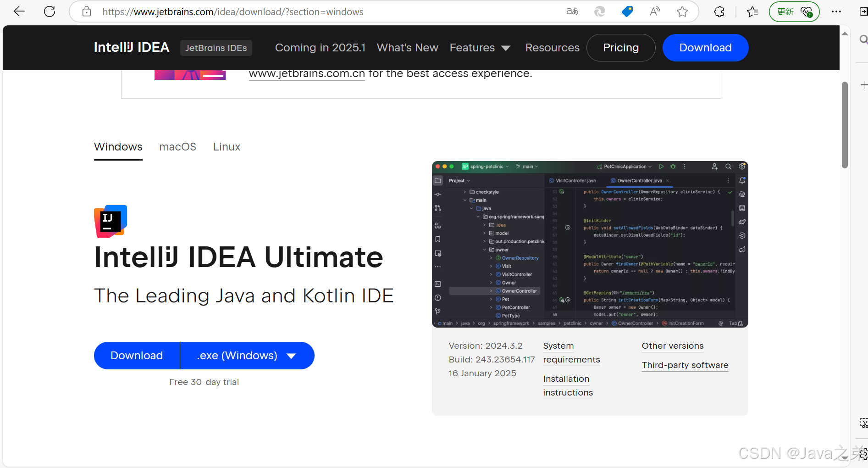Open browser settings and more menu

836,11
